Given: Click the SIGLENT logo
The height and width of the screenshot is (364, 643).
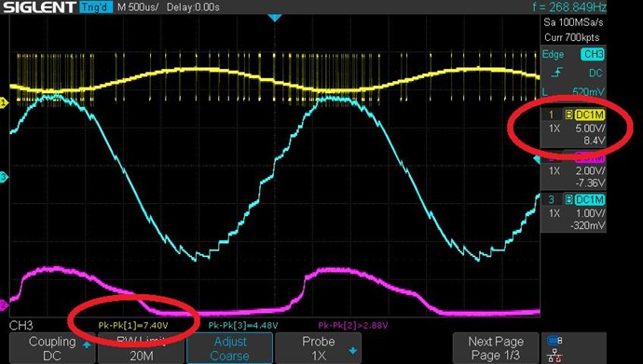Looking at the screenshot, I should point(39,7).
